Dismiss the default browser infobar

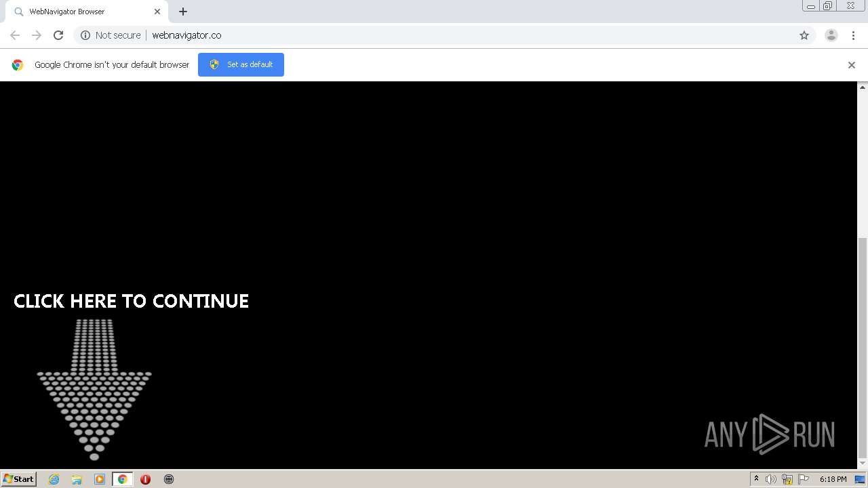coord(852,65)
